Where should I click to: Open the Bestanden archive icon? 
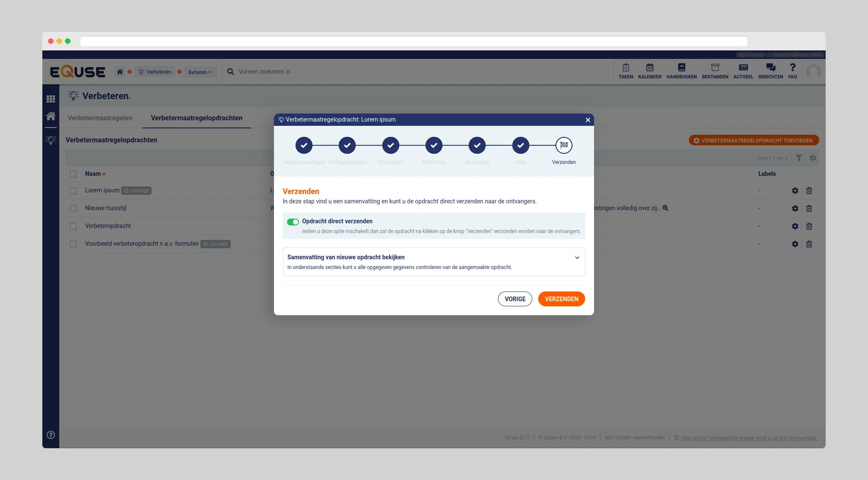[x=715, y=67]
